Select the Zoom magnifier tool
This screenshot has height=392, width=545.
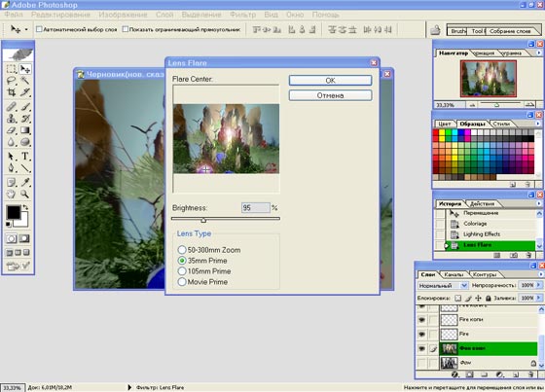(x=25, y=194)
